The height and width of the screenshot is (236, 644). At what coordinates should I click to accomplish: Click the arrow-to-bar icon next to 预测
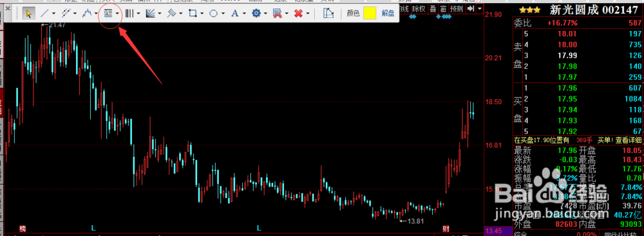click(x=471, y=8)
